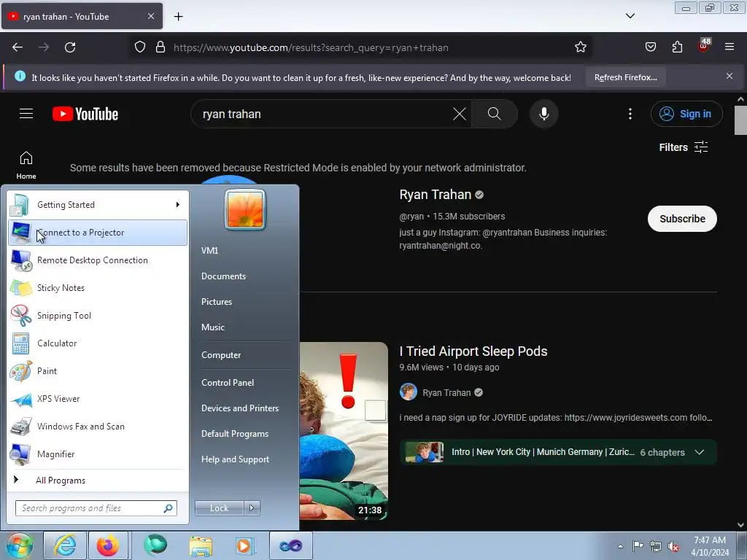Dismiss the Firefox refresh notification

(729, 76)
